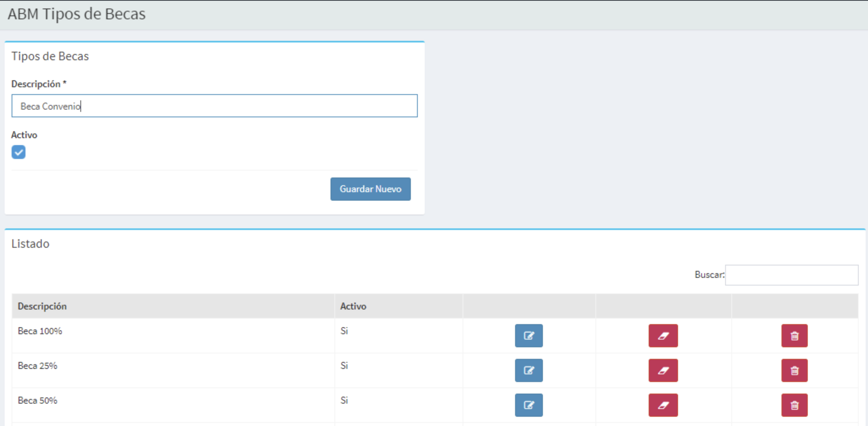Sort table by Descripción column header
868x426 pixels.
pos(42,306)
